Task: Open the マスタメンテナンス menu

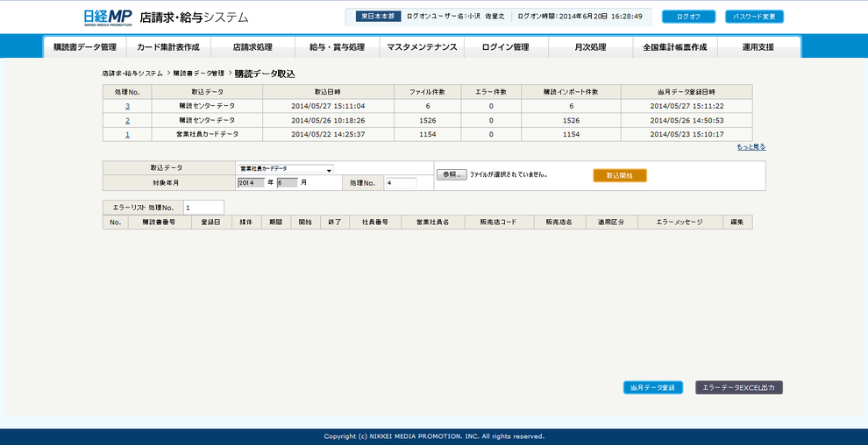Action: 422,47
